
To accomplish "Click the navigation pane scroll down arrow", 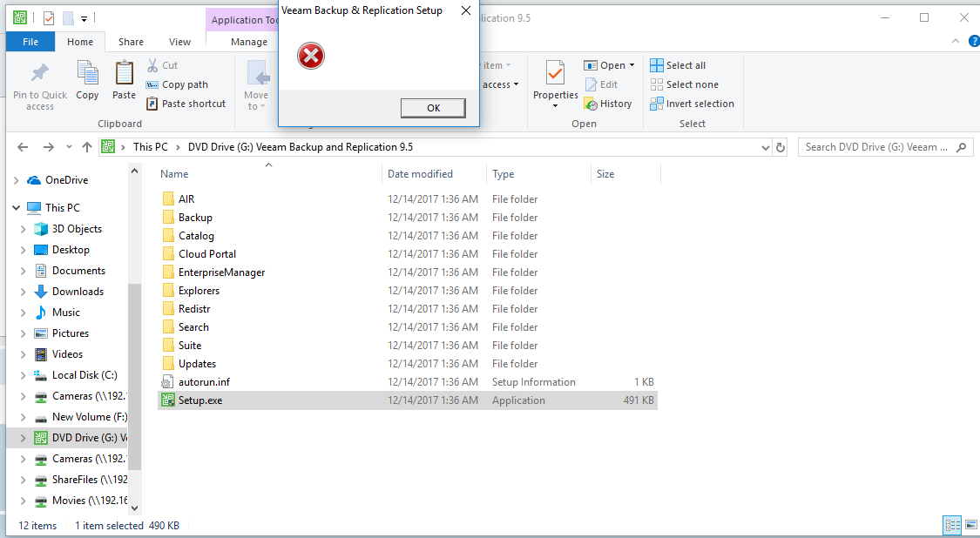I will [134, 508].
